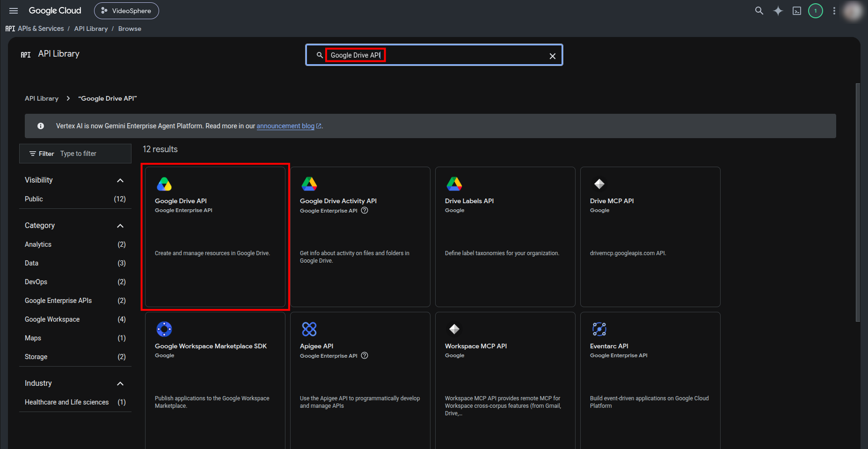868x449 pixels.
Task: Click the Drive Labels API Drive logo
Action: point(454,184)
